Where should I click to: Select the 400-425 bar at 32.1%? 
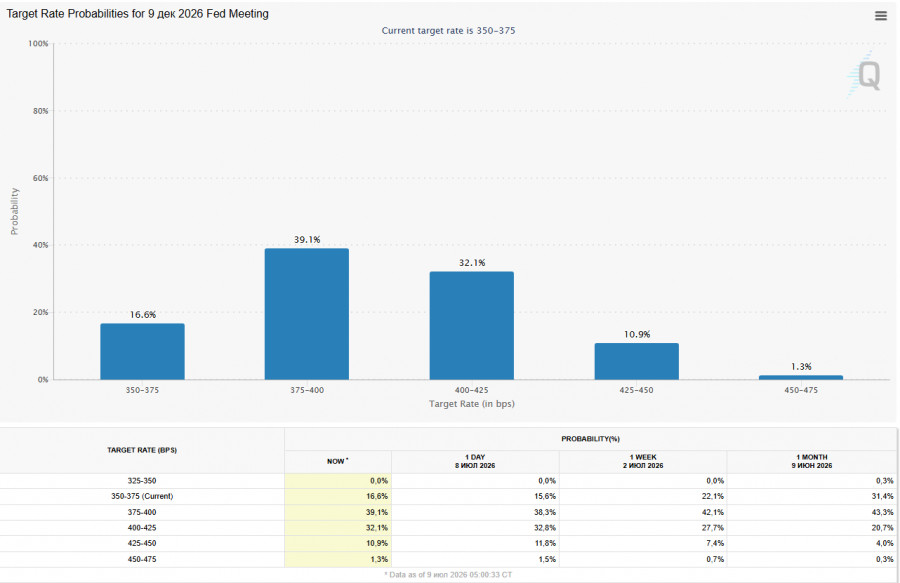(472, 325)
